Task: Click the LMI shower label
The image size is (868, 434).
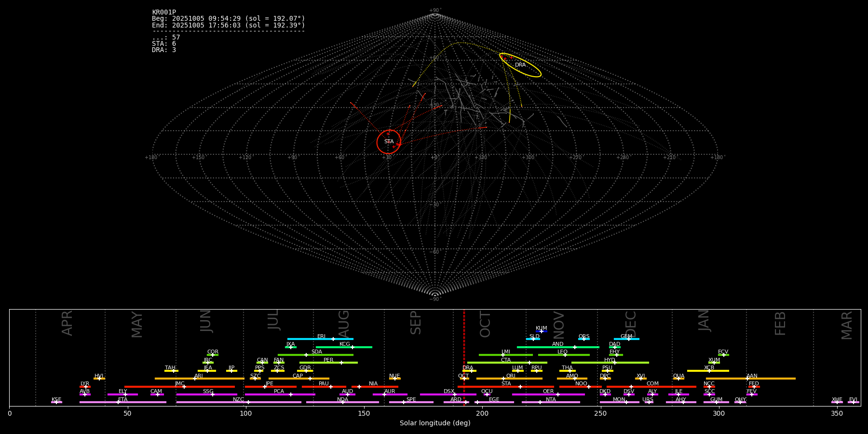Action: tap(505, 352)
